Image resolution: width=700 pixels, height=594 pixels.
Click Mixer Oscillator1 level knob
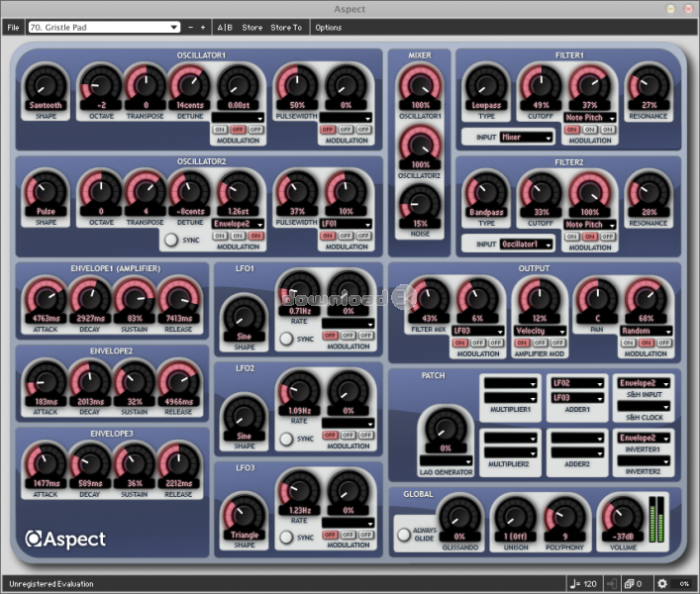(x=420, y=86)
